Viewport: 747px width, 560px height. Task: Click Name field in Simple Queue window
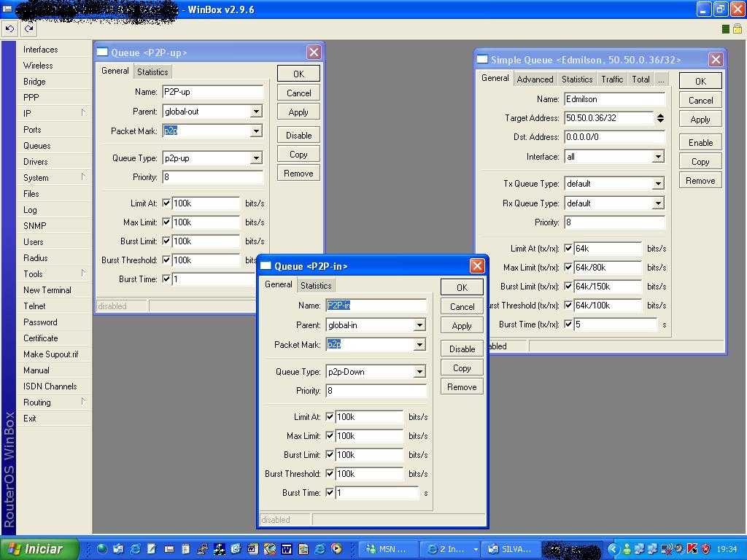click(x=614, y=99)
